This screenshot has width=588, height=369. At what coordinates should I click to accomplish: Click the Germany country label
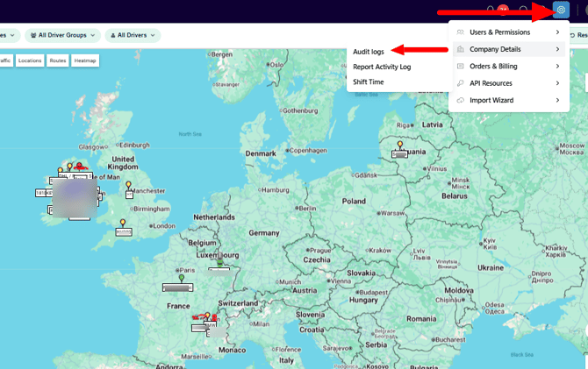[264, 233]
